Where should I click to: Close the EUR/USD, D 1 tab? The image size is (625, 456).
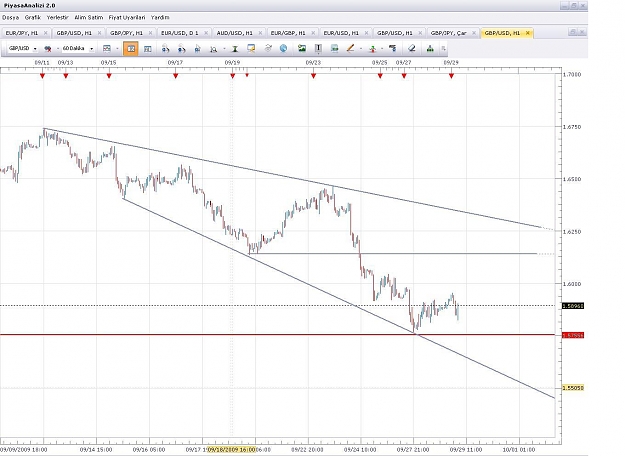tap(206, 33)
